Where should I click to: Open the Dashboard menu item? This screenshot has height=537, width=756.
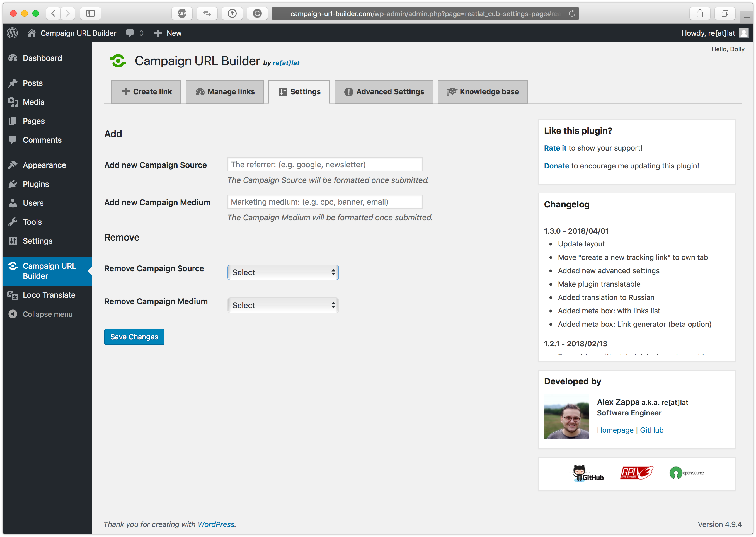(x=47, y=58)
